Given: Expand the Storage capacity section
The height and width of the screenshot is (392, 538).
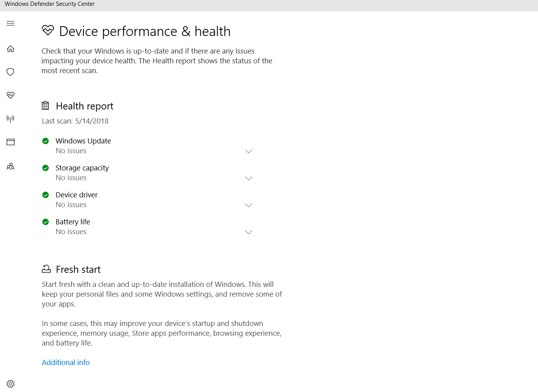Looking at the screenshot, I should pos(248,178).
